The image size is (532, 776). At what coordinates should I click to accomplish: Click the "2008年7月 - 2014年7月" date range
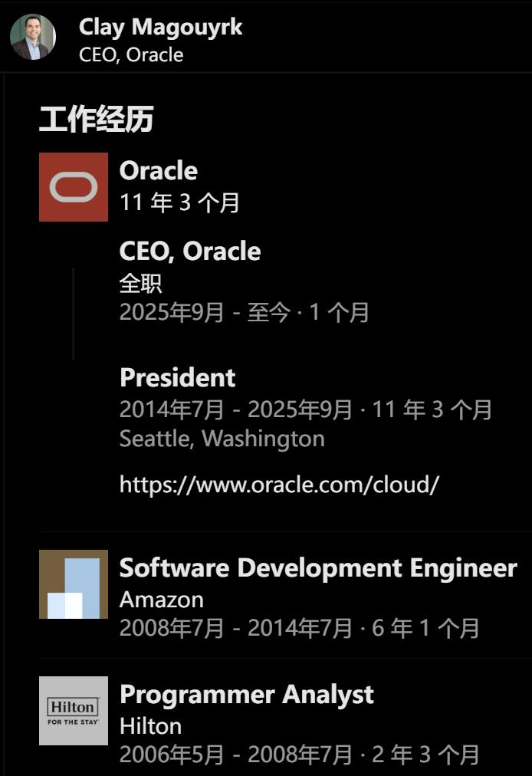[237, 629]
